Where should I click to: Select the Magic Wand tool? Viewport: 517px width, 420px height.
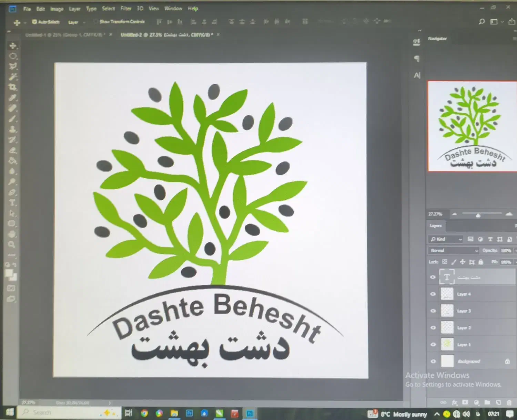tap(13, 77)
